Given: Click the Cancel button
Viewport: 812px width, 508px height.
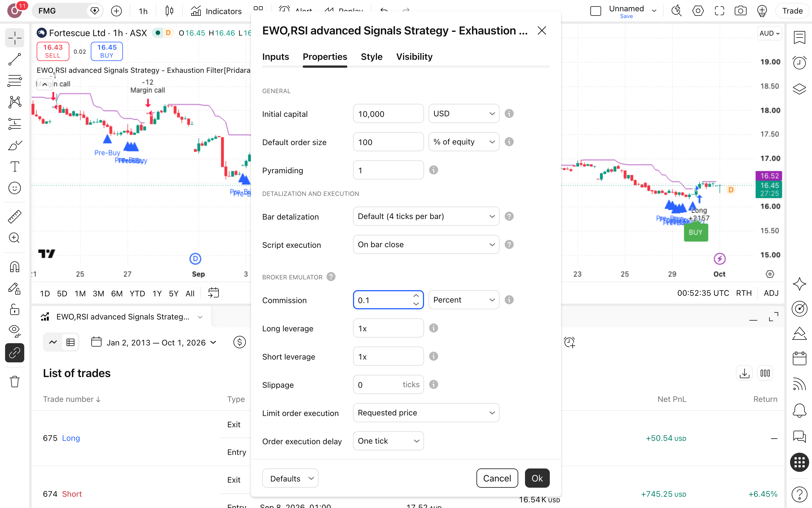Looking at the screenshot, I should click(x=497, y=478).
